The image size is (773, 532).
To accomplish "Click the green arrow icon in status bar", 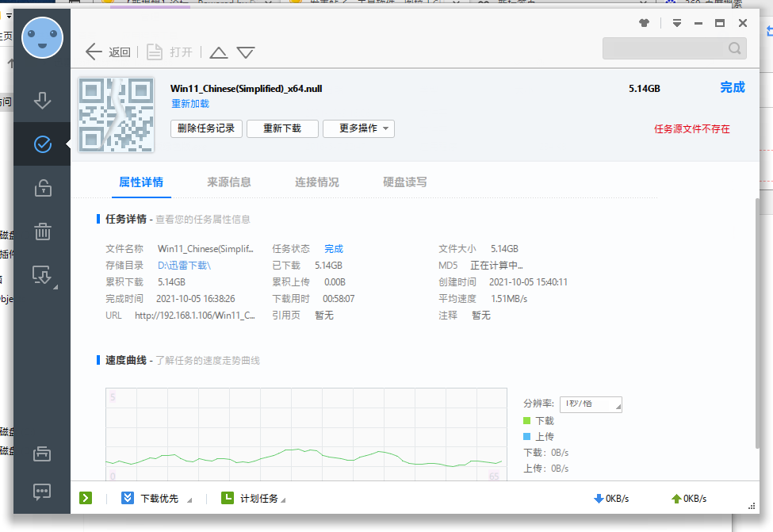I will [x=85, y=497].
